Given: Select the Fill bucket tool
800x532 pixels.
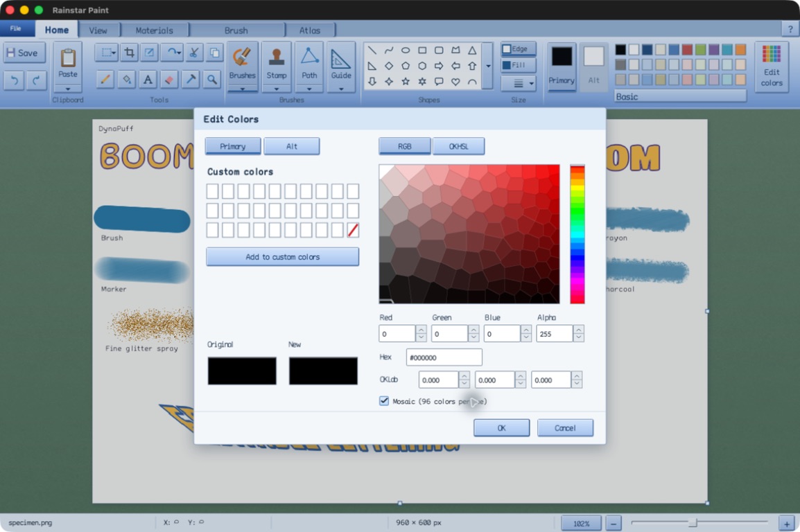Looking at the screenshot, I should click(127, 80).
